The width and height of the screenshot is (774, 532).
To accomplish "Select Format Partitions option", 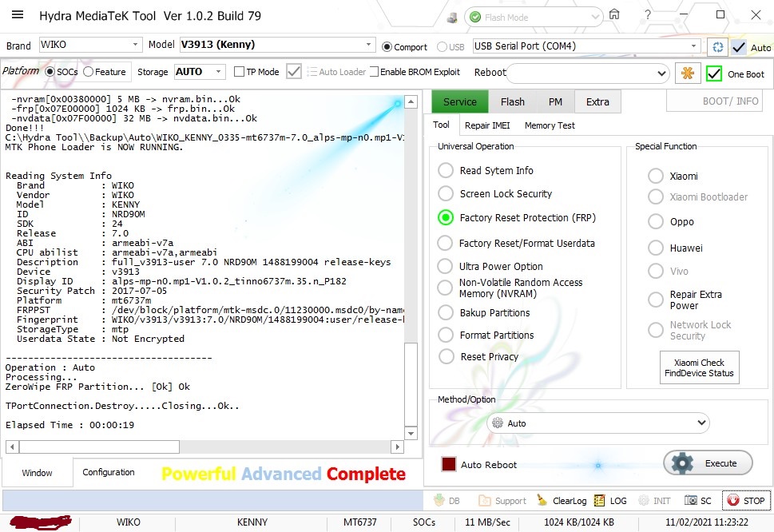I will pyautogui.click(x=446, y=335).
